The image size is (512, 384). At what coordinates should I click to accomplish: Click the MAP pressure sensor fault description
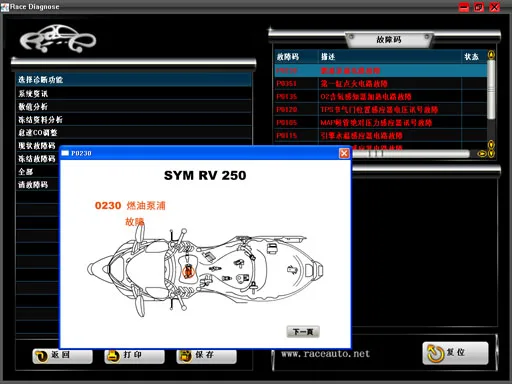click(x=376, y=123)
